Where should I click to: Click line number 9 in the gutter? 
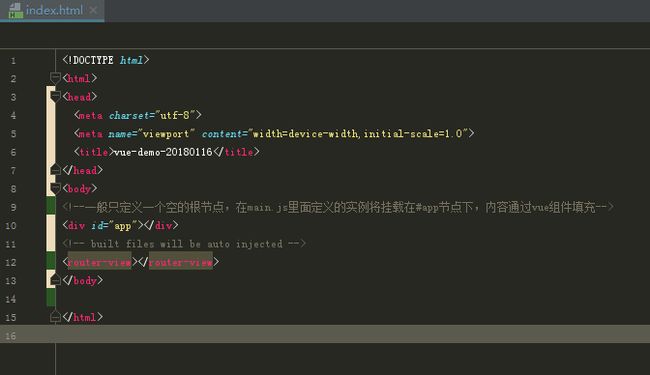pyautogui.click(x=13, y=207)
